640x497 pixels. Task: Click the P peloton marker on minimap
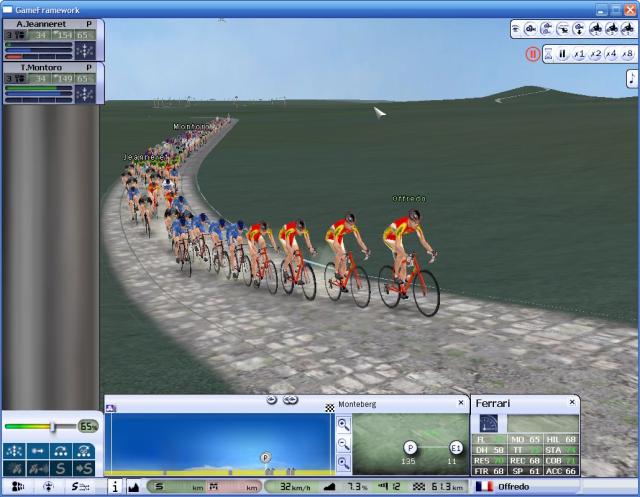(410, 447)
